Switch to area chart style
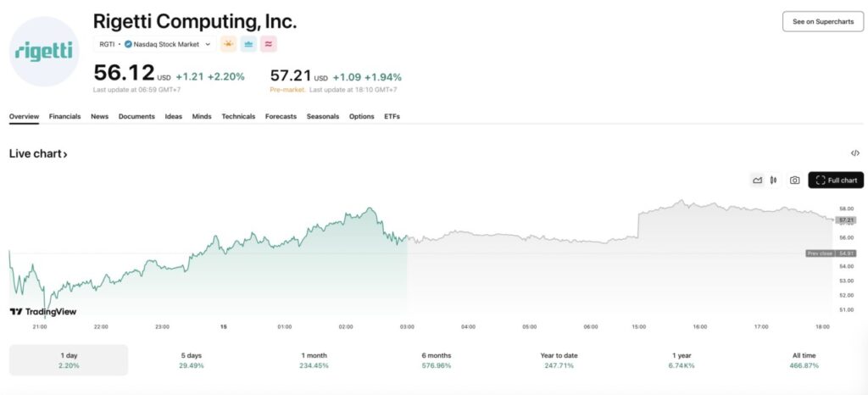 pyautogui.click(x=757, y=181)
